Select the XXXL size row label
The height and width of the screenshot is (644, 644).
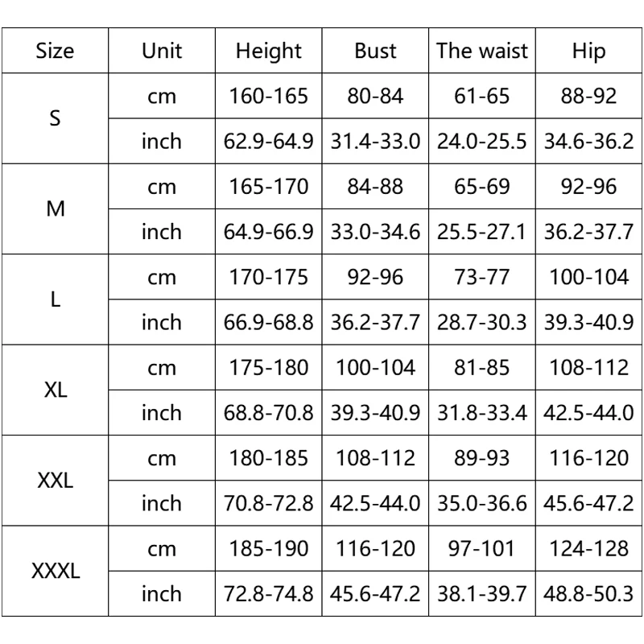[x=55, y=572]
